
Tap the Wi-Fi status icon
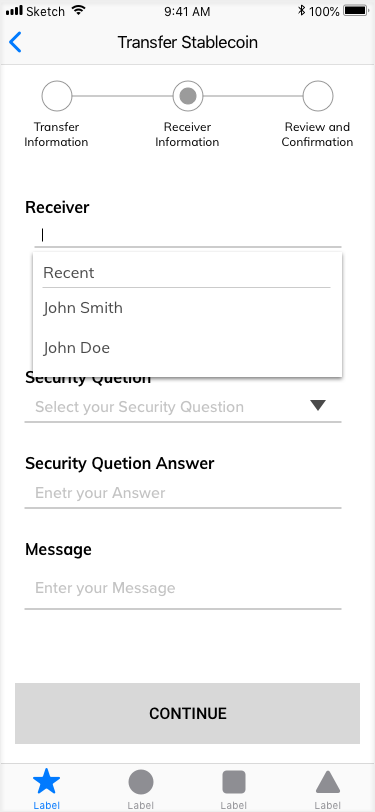coord(79,10)
